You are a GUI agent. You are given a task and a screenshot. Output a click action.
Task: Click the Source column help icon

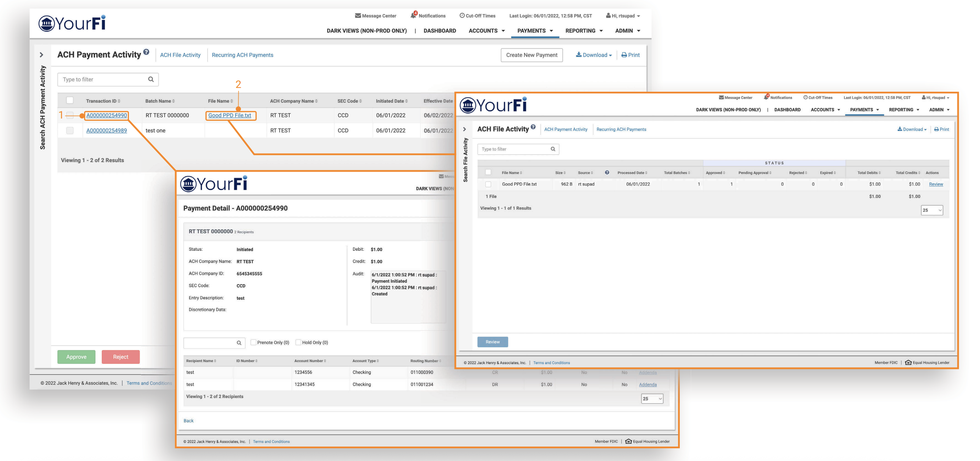click(x=607, y=172)
